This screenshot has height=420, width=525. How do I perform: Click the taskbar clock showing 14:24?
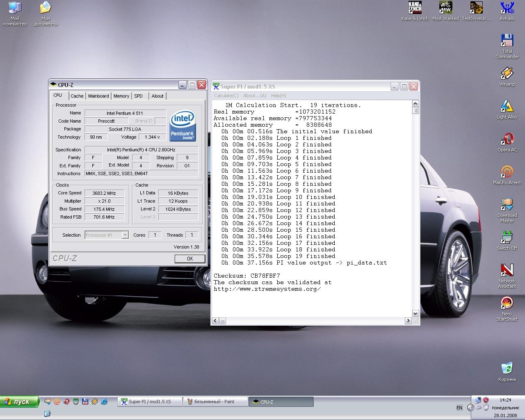505,399
